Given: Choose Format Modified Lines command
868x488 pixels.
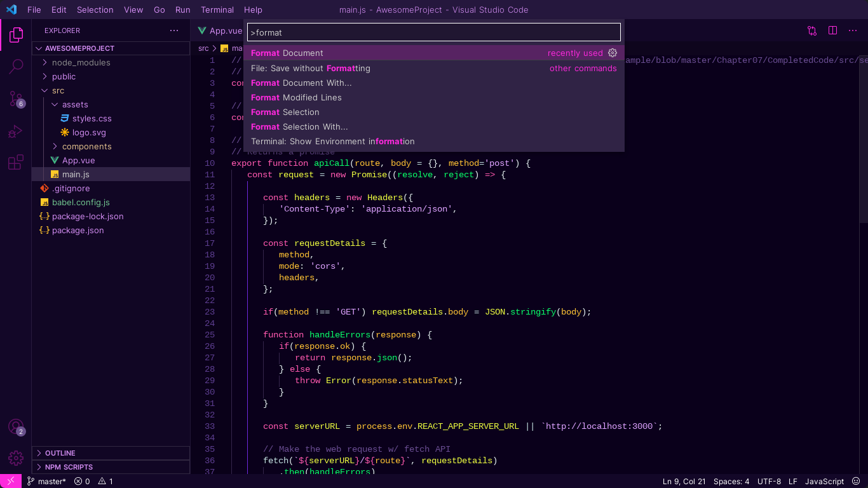Looking at the screenshot, I should [x=434, y=97].
